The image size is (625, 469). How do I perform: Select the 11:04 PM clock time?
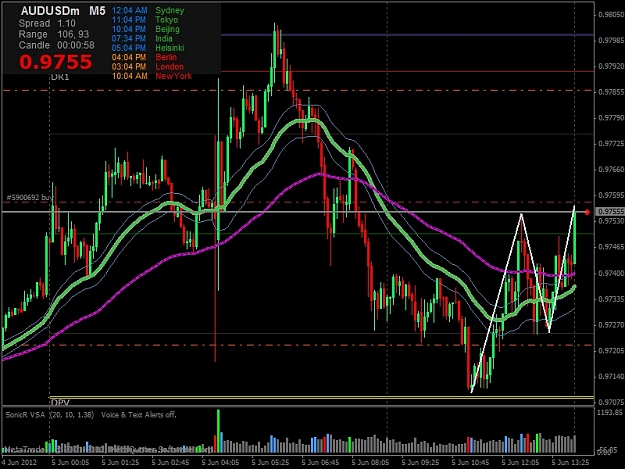tap(129, 20)
